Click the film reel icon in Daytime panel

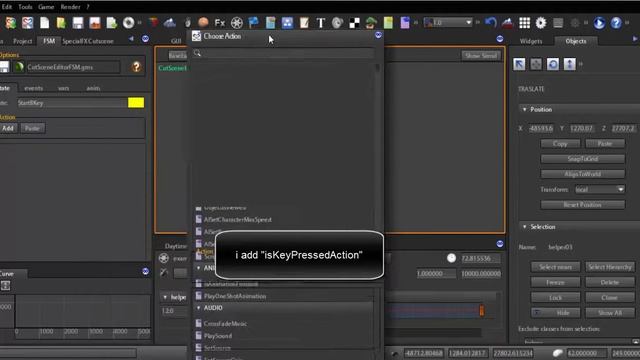(x=164, y=258)
